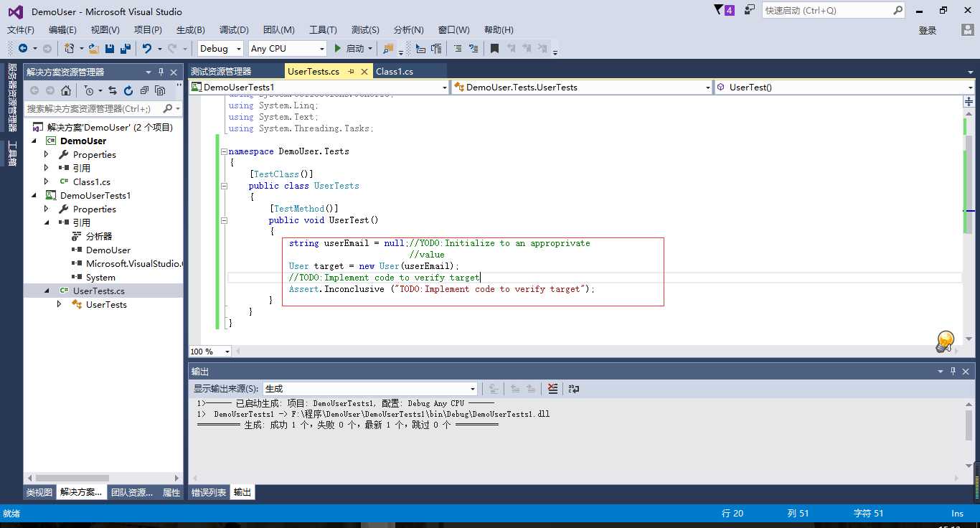The image size is (980, 528).
Task: Click Home icon in Solution Explorer toolbar
Action: click(66, 90)
